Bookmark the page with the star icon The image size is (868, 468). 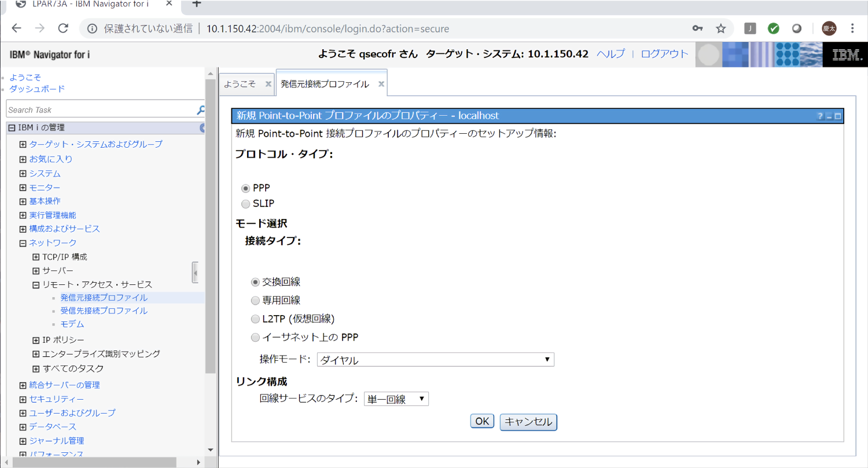click(720, 28)
